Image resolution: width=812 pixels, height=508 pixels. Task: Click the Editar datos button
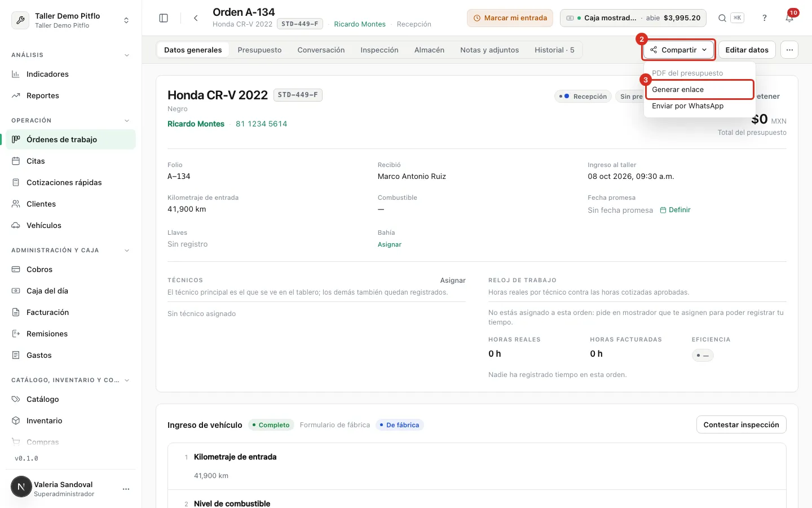[747, 50]
